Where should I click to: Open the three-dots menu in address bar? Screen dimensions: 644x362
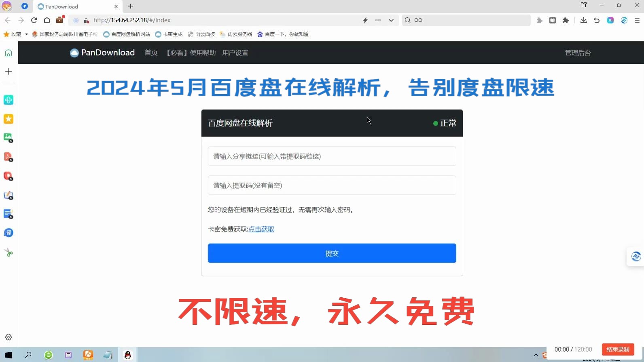[378, 20]
